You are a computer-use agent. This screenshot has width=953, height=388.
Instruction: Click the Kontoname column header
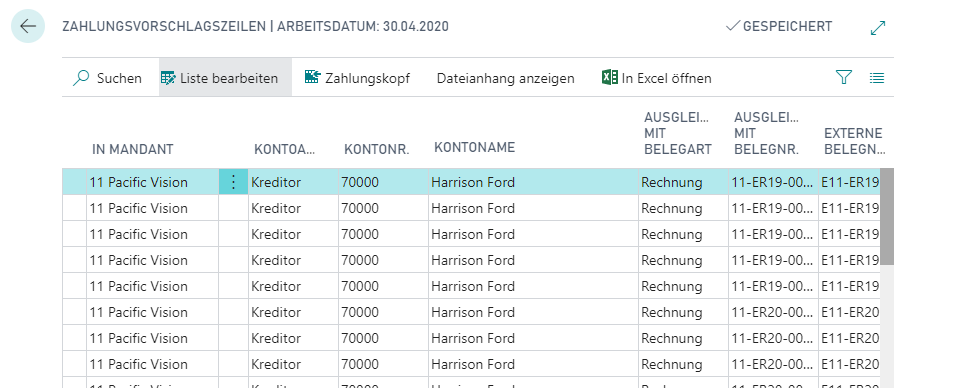475,147
